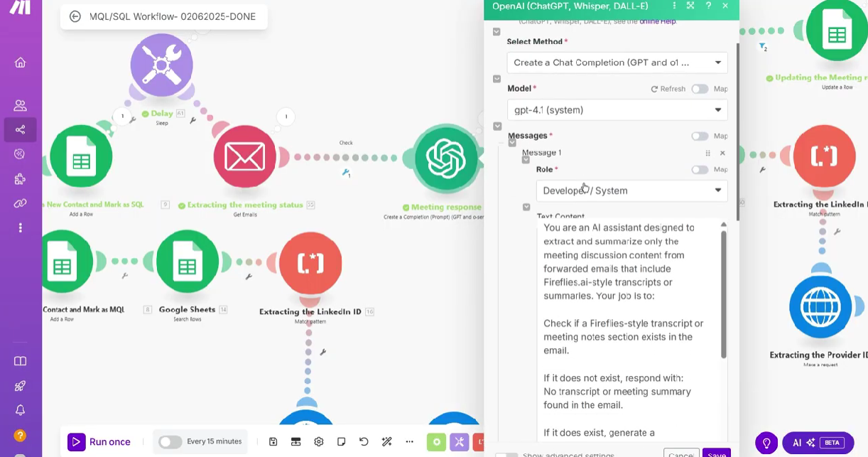Open the Home icon in left sidebar
This screenshot has width=868, height=457.
[x=20, y=63]
